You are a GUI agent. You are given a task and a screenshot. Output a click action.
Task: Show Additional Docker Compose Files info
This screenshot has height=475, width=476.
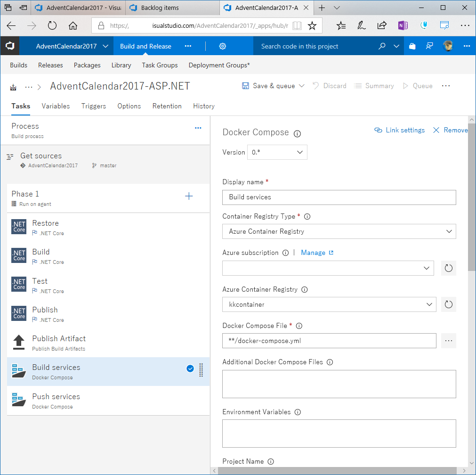[x=330, y=362]
